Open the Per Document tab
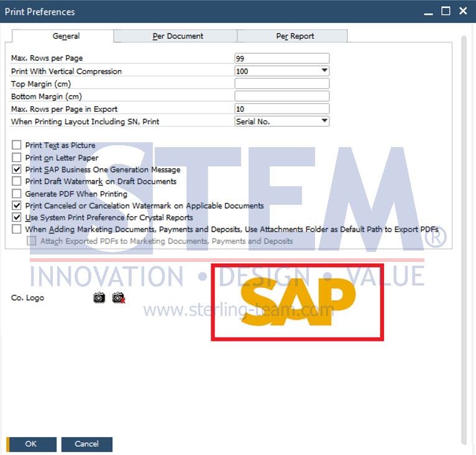The image size is (476, 455). tap(175, 36)
